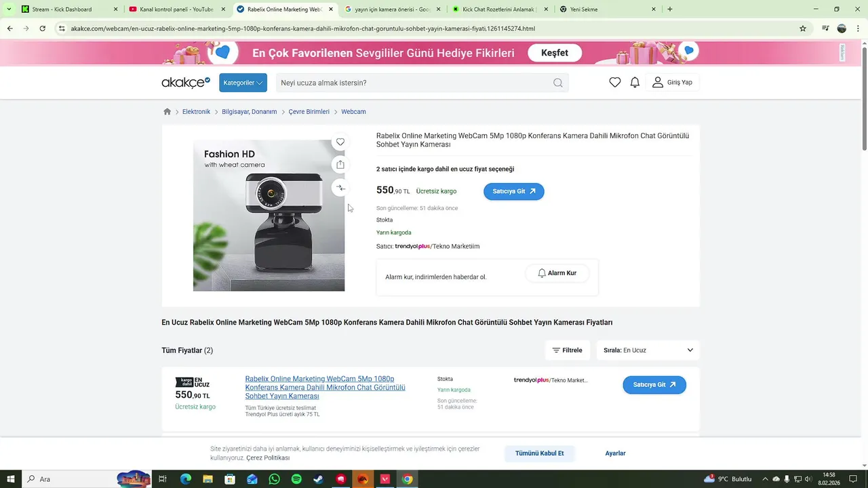
Task: Open cookie Ayarlar settings
Action: 615,453
